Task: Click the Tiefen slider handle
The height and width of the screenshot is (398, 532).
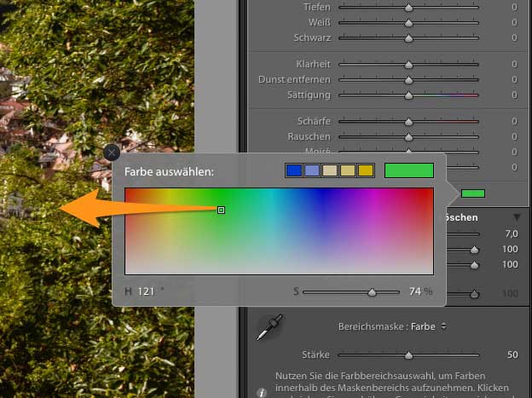Action: click(409, 8)
